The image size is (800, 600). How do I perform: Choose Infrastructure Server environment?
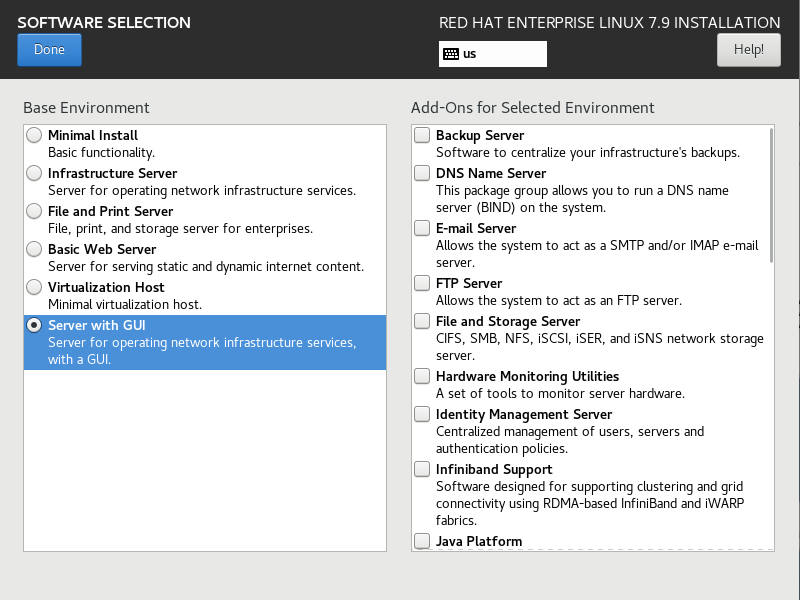35,173
